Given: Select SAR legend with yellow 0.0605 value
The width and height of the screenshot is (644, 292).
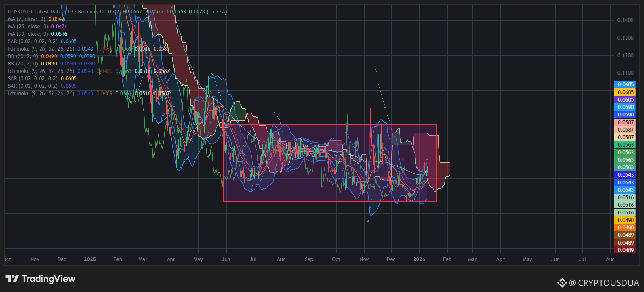Looking at the screenshot, I should (x=33, y=79).
